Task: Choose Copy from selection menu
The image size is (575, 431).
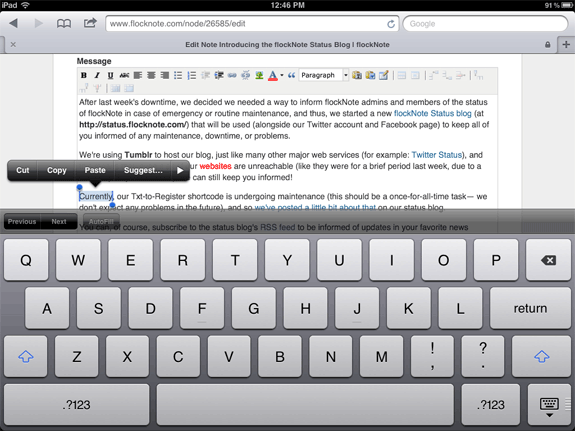Action: (x=57, y=170)
